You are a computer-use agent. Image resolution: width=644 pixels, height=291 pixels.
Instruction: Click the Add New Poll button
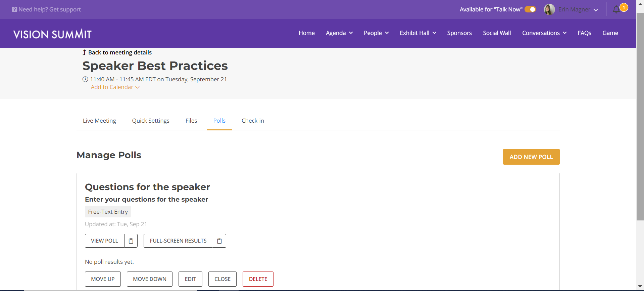[x=531, y=157]
